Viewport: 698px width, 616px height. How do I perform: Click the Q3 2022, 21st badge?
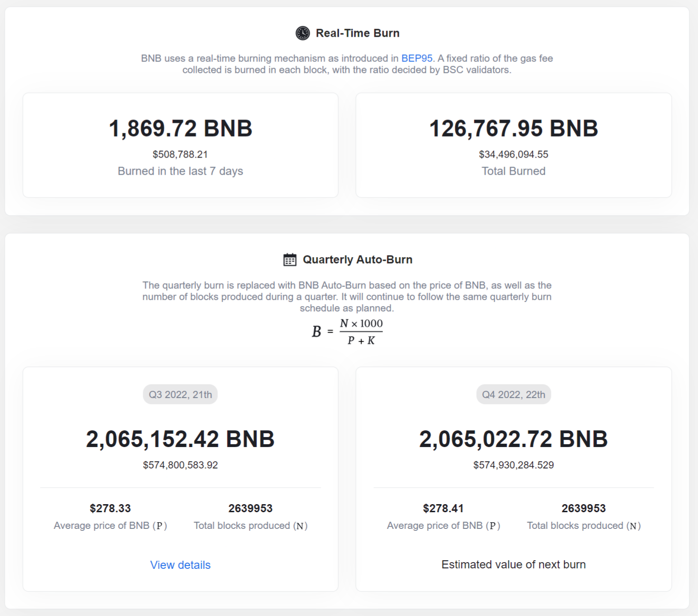tap(180, 395)
